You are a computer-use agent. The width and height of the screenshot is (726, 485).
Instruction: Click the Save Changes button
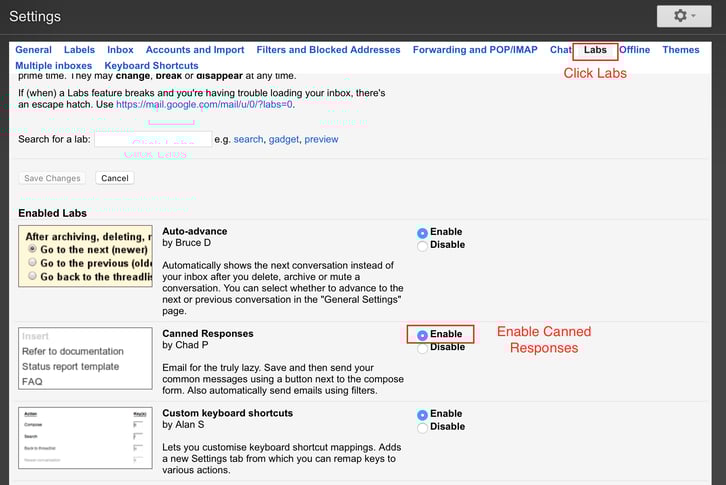click(x=52, y=178)
